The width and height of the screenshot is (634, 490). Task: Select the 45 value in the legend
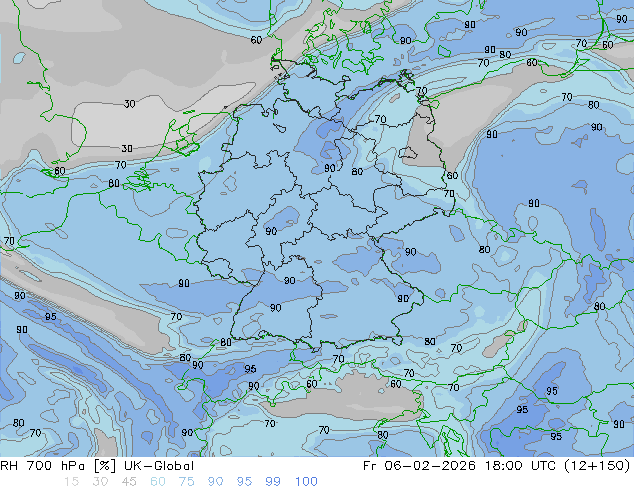(129, 482)
